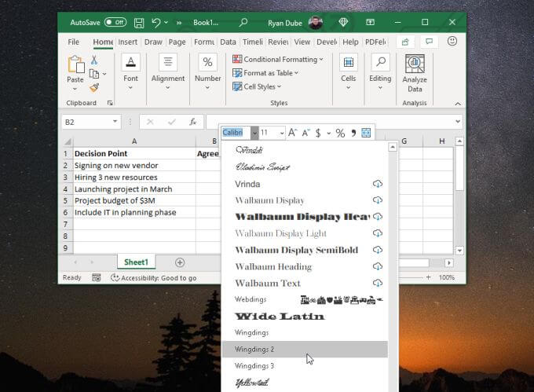This screenshot has width=534, height=392.
Task: Click the Undo arrow in title bar
Action: click(x=156, y=23)
